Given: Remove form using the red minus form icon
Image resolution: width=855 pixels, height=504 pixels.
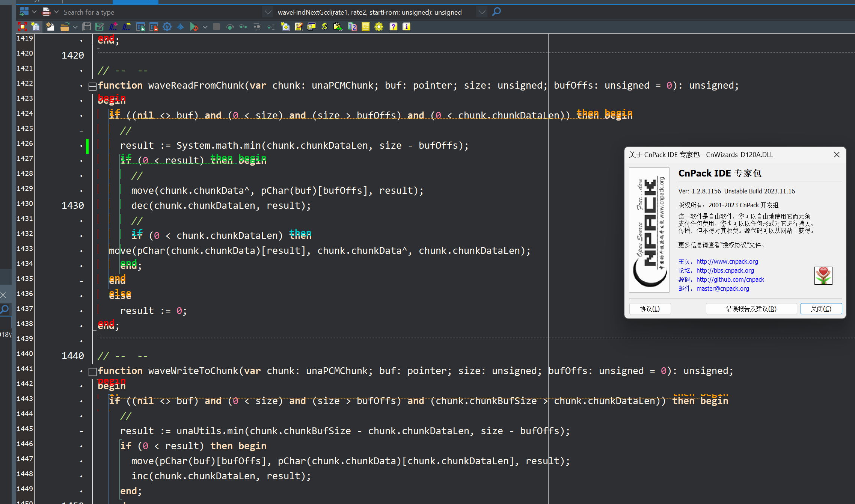Looking at the screenshot, I should [154, 27].
